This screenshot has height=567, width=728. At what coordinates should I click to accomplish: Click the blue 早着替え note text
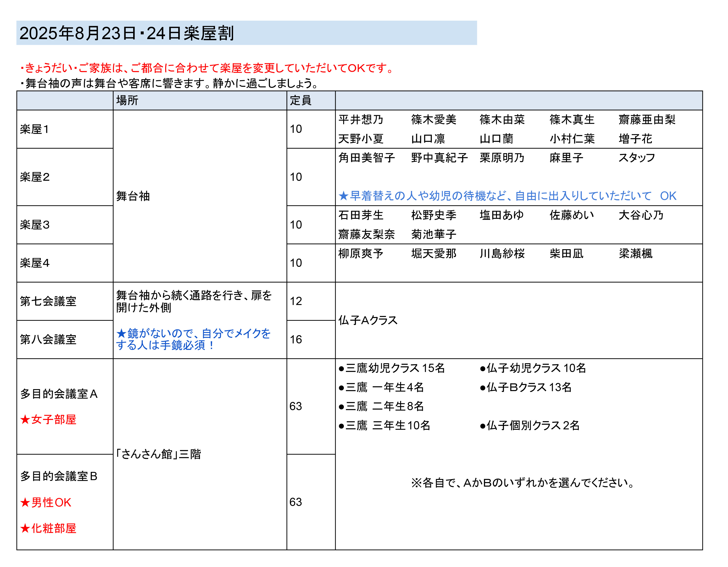pyautogui.click(x=507, y=196)
